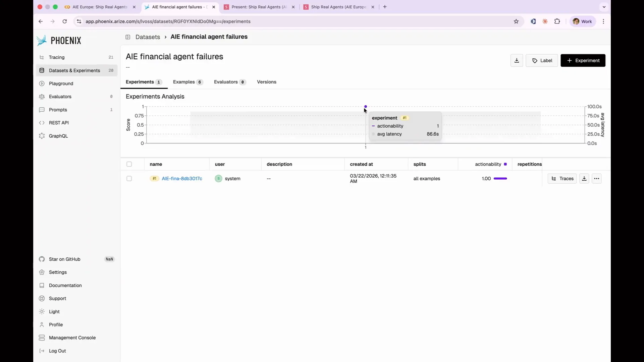Image resolution: width=644 pixels, height=362 pixels.
Task: Switch to Present: Ship Real Agents tab
Action: (x=259, y=7)
